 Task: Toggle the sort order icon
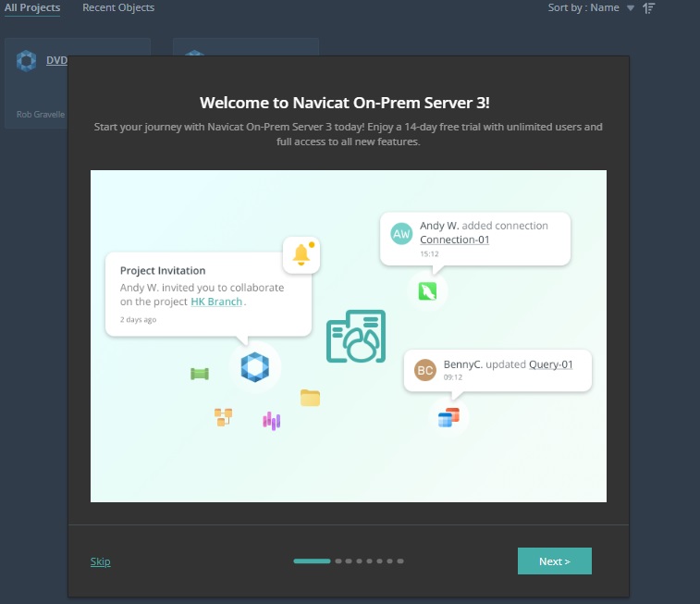(x=649, y=7)
